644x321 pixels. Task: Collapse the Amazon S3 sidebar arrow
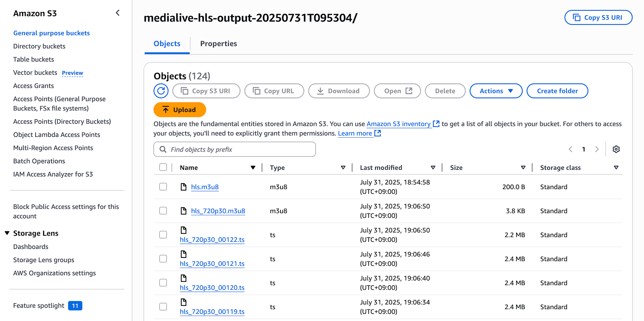click(x=118, y=13)
